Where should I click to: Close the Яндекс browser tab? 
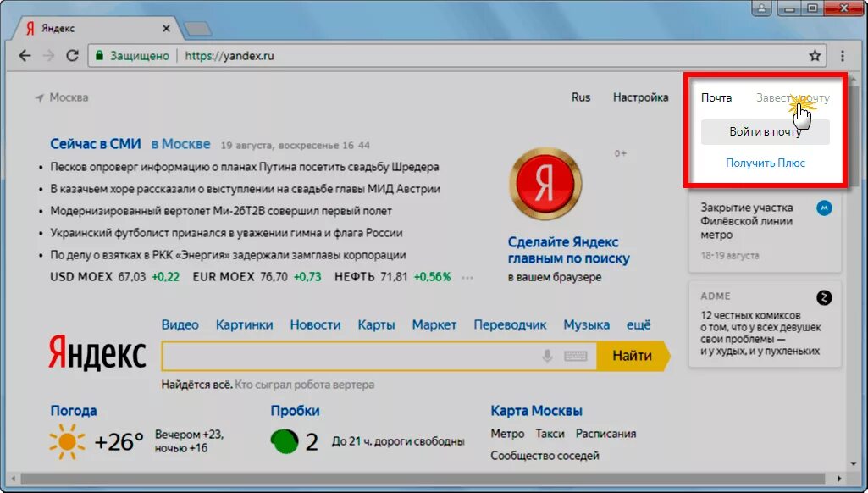click(x=166, y=28)
